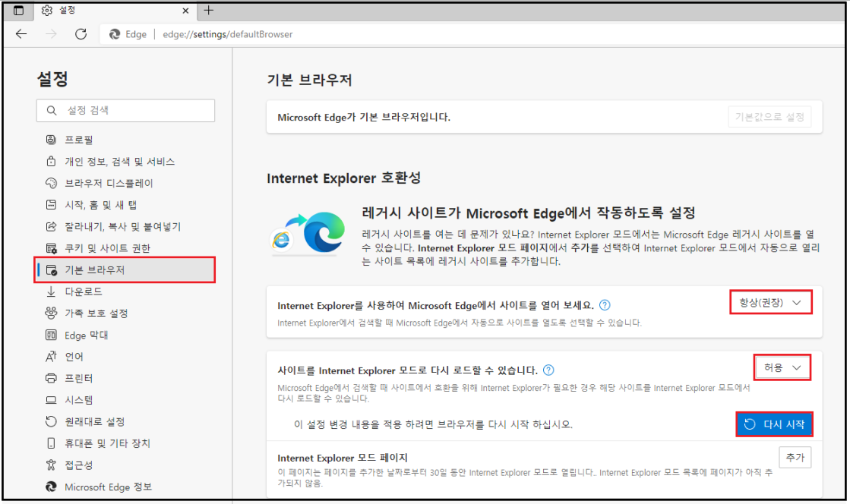Click the address bar URL edge://settings/defaultBrowser

(228, 34)
